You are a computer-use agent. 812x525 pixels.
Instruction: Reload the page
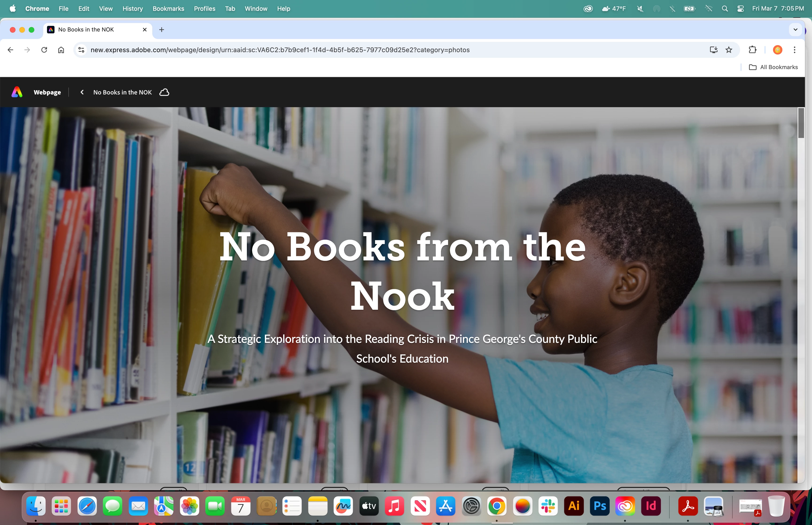[44, 50]
